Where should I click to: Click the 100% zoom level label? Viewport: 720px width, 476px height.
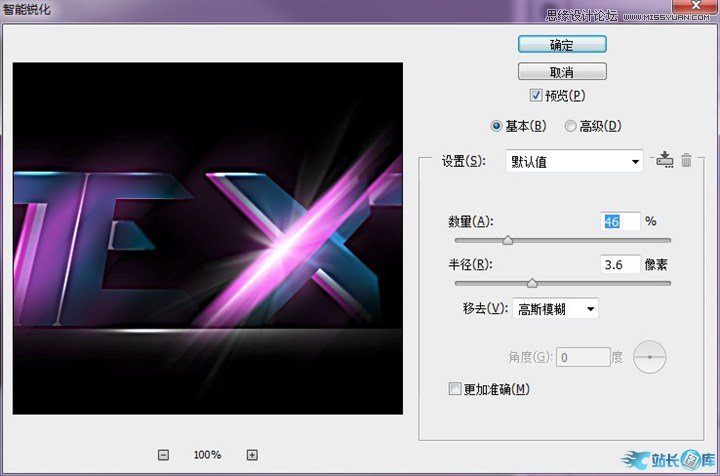tap(207, 455)
